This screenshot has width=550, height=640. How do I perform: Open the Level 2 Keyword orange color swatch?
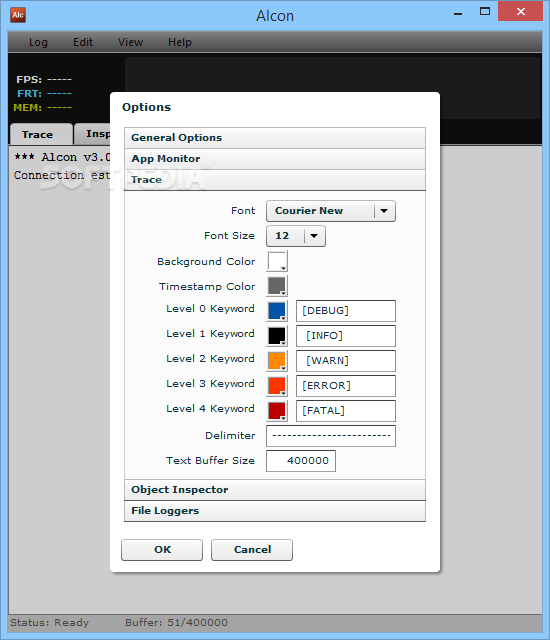pyautogui.click(x=277, y=361)
